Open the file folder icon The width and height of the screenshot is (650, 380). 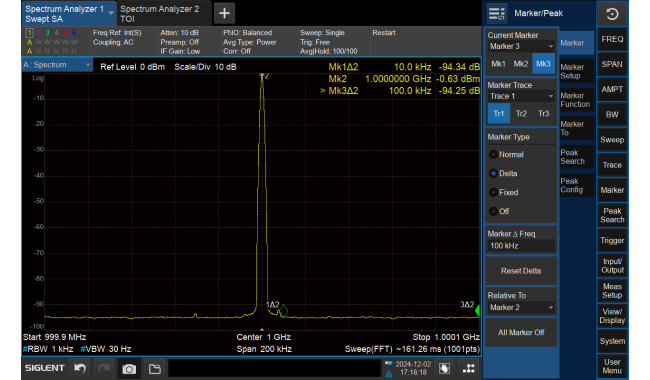pos(154,368)
